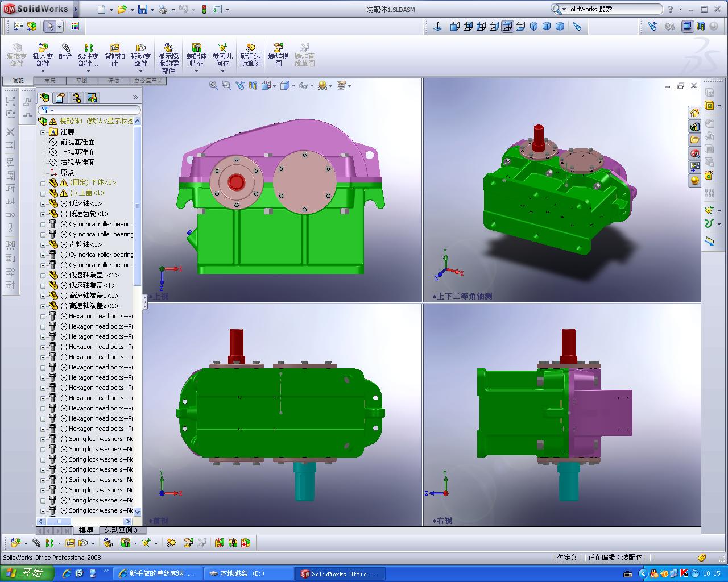The height and width of the screenshot is (582, 728).
Task: Expand the 齿轮轴<1> tree node
Action: 43,244
